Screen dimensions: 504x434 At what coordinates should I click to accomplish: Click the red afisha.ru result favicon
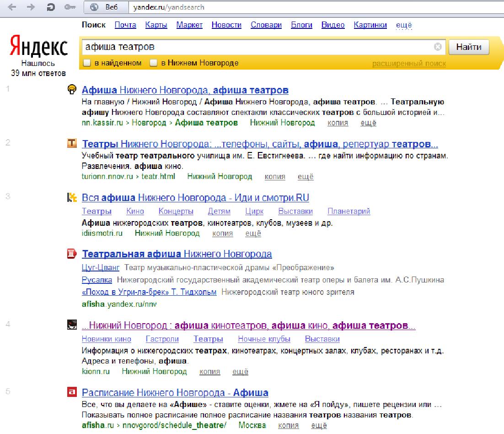[72, 393]
